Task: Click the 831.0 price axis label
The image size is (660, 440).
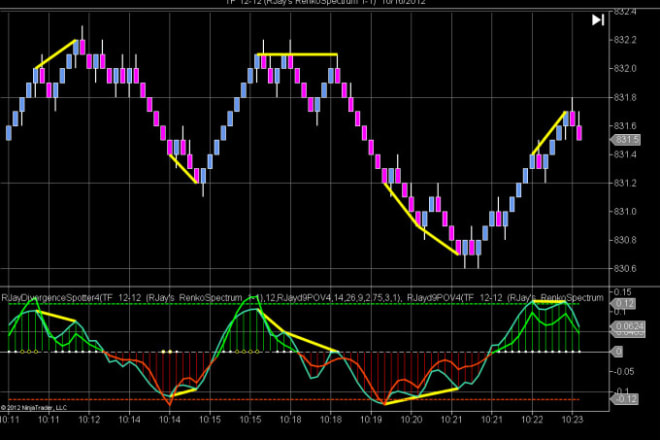Action: click(x=625, y=211)
